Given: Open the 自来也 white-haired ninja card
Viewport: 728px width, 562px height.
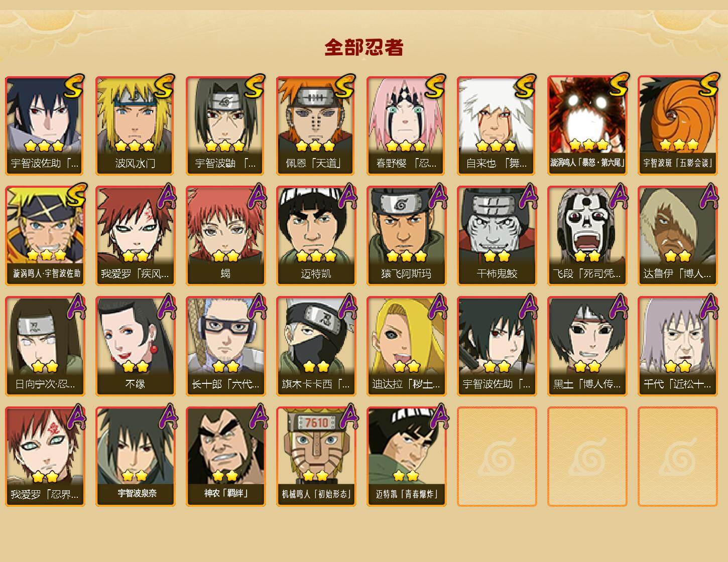Looking at the screenshot, I should (497, 125).
